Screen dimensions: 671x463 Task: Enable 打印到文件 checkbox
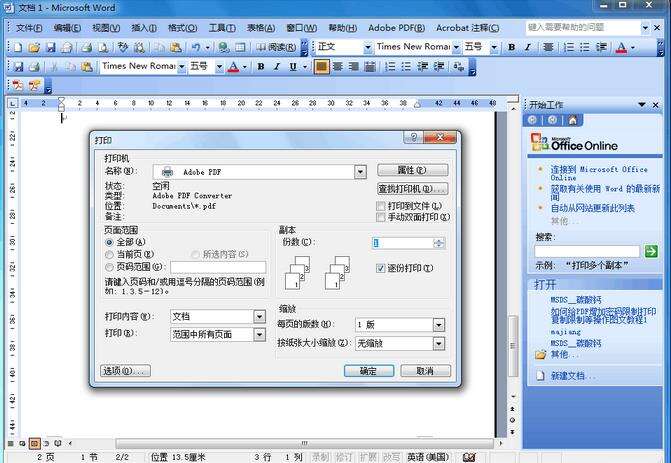pyautogui.click(x=380, y=206)
